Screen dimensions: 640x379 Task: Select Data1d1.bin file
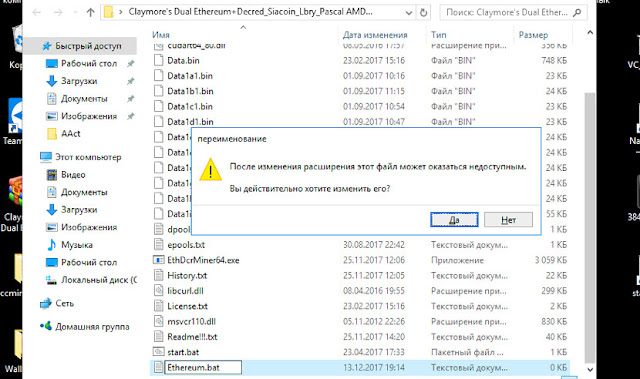(x=190, y=122)
